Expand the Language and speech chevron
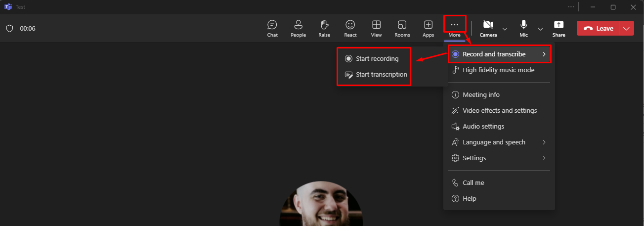Viewport: 644px width, 226px height. click(544, 142)
